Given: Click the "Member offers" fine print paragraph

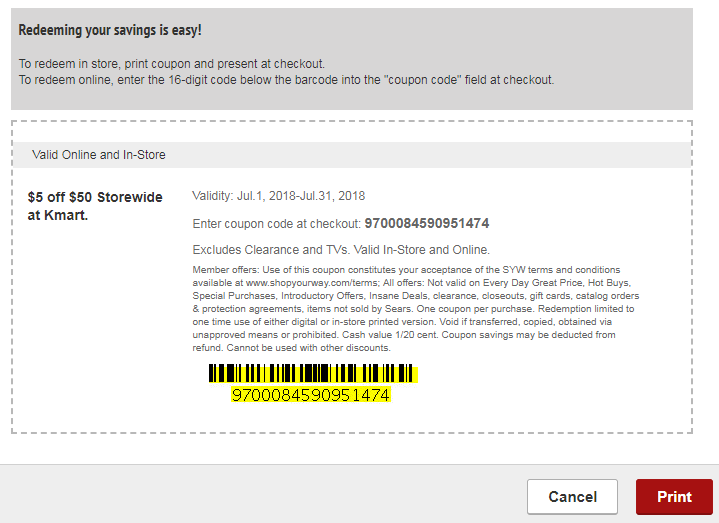Looking at the screenshot, I should tap(415, 308).
